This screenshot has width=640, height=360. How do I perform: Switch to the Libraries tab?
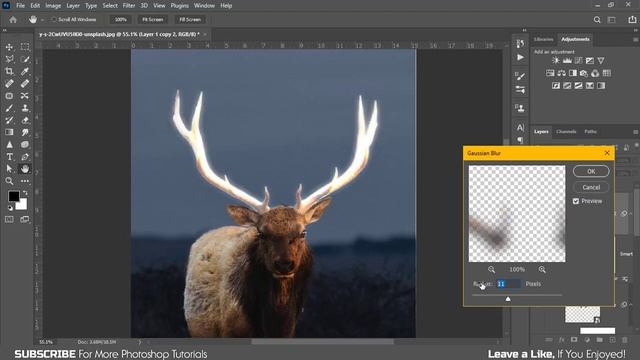click(544, 40)
